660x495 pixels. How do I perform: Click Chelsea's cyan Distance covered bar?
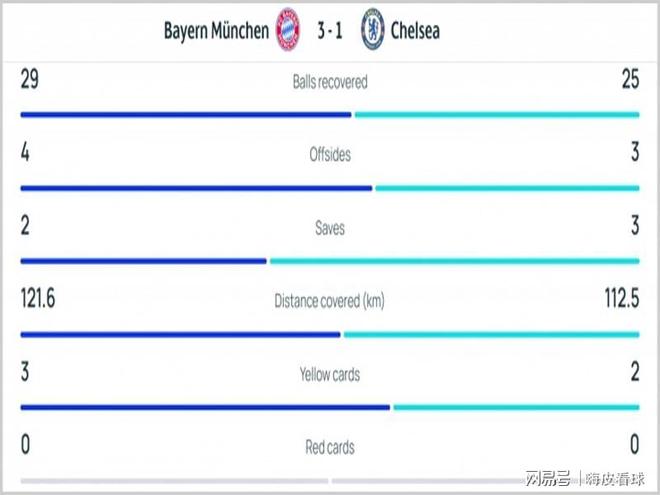(x=491, y=334)
